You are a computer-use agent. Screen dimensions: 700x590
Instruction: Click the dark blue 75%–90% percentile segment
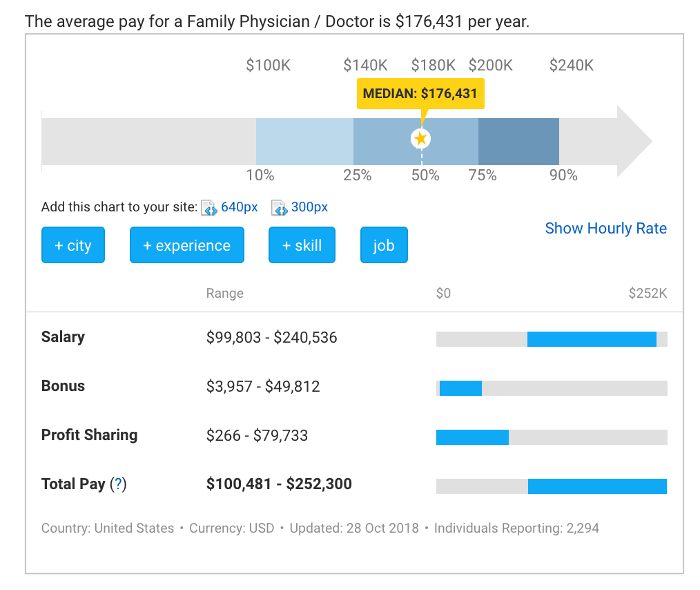point(518,142)
